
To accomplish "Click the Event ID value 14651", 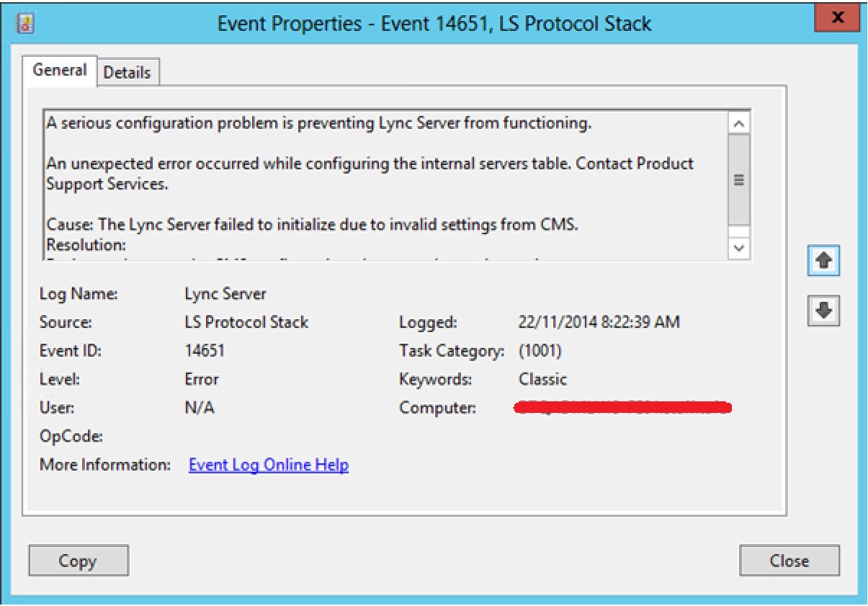I will pos(205,351).
